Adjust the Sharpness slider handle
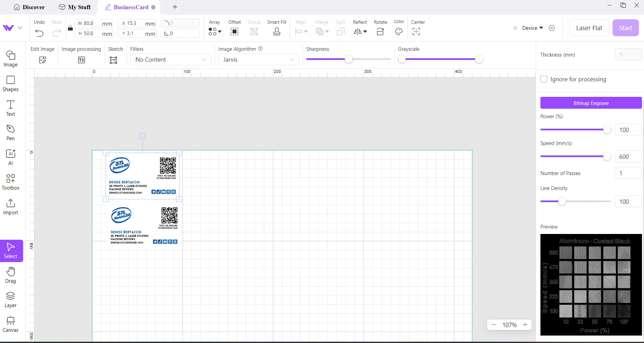 click(x=348, y=59)
